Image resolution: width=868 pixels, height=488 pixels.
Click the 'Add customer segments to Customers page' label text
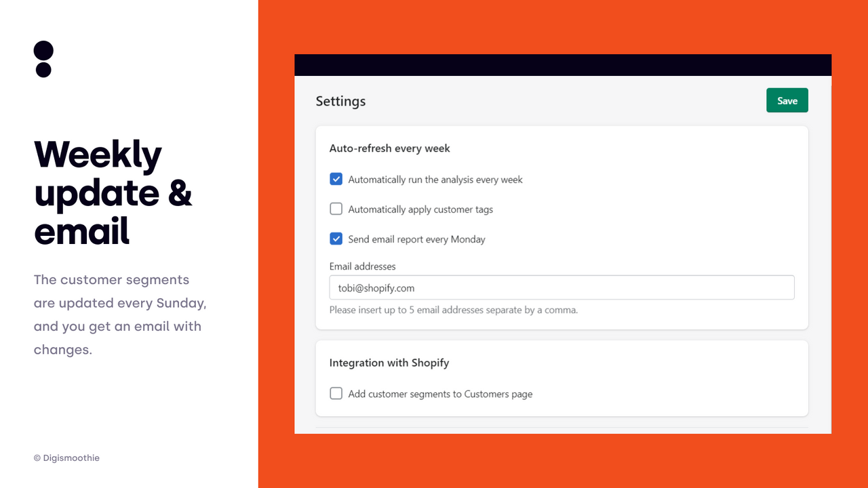click(440, 394)
